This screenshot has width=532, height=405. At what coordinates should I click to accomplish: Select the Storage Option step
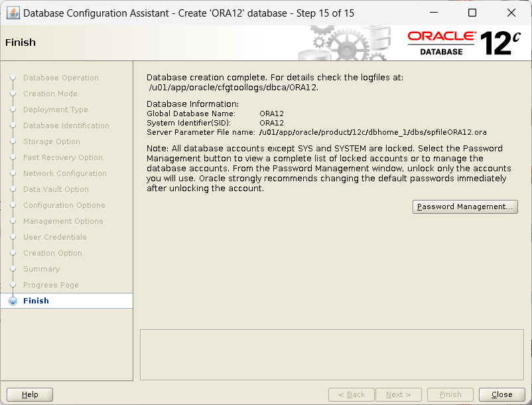coord(52,141)
